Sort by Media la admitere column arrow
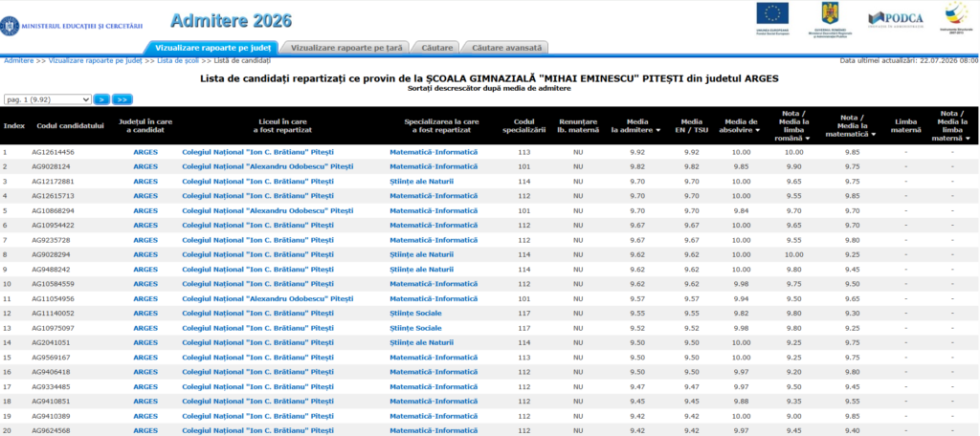 click(x=657, y=130)
